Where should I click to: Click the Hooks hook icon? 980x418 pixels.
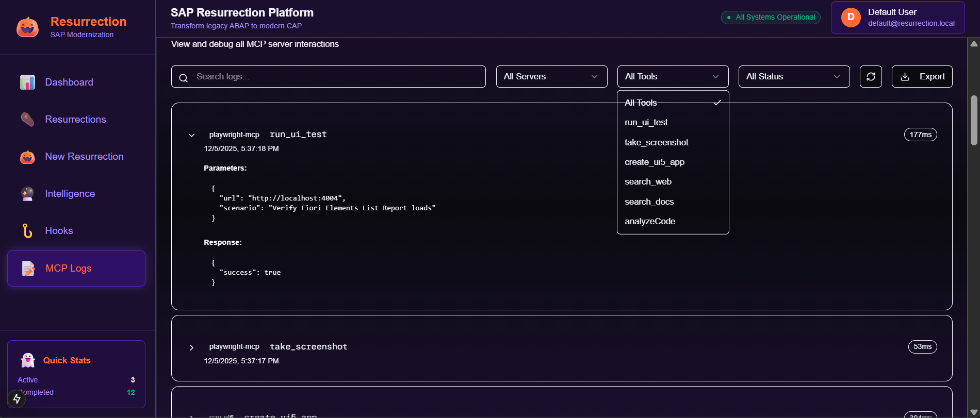point(27,231)
